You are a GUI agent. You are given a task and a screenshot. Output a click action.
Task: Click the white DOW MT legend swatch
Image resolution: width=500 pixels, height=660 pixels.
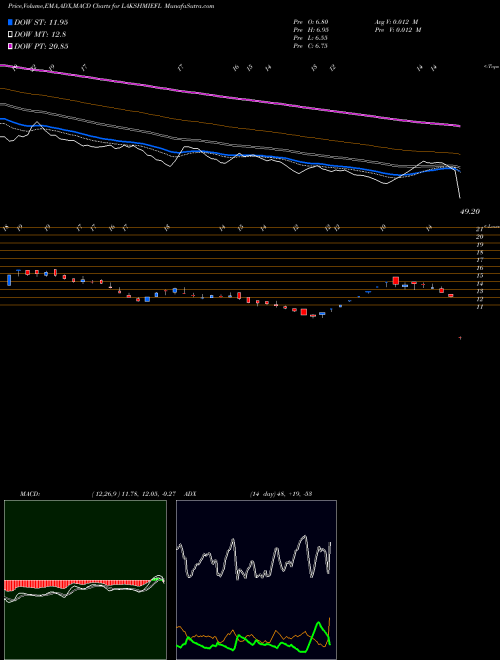11,35
